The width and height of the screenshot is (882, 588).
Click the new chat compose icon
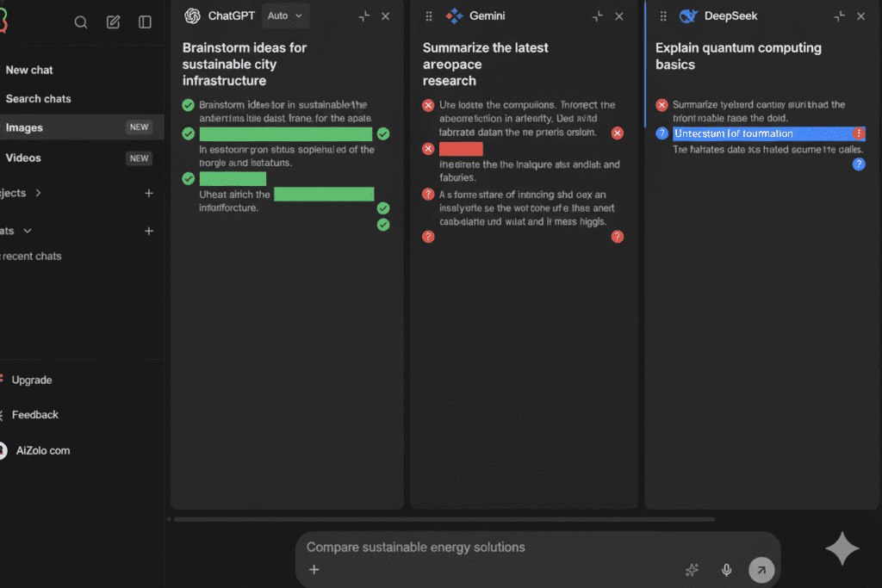113,22
